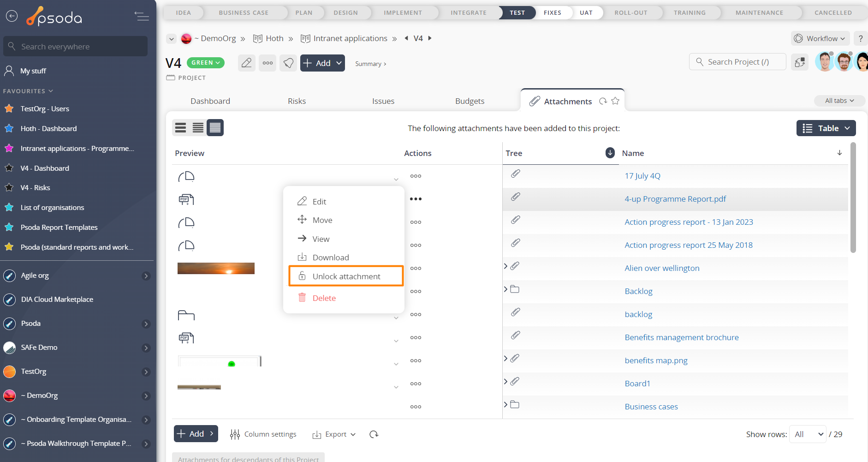The width and height of the screenshot is (868, 462).
Task: Click the refresh icon in bottom toolbar
Action: [374, 434]
